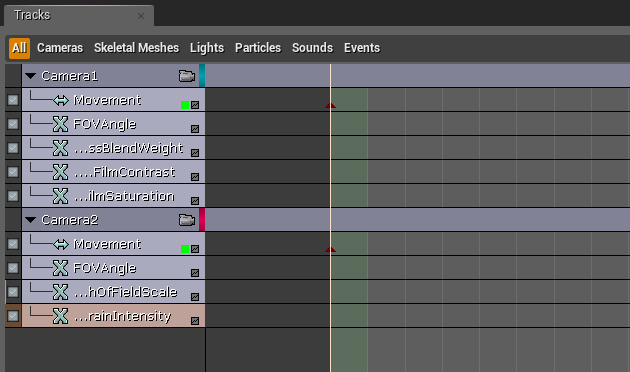Toggle curve editor for ssBlendWeight track
This screenshot has width=630, height=372.
pyautogui.click(x=195, y=153)
